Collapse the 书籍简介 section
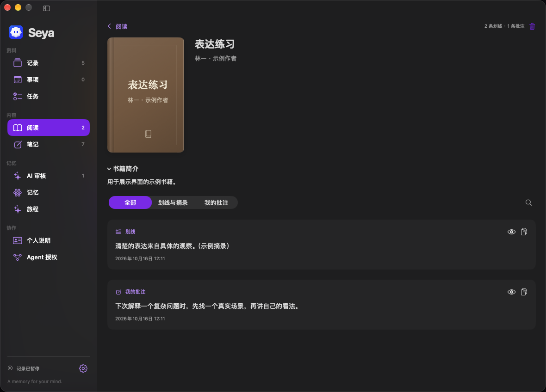546x392 pixels. (x=123, y=169)
